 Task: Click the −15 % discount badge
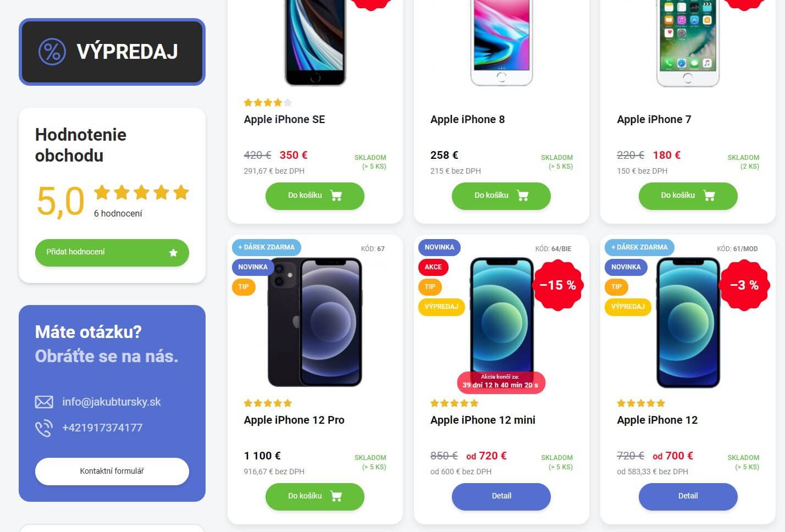click(x=557, y=285)
